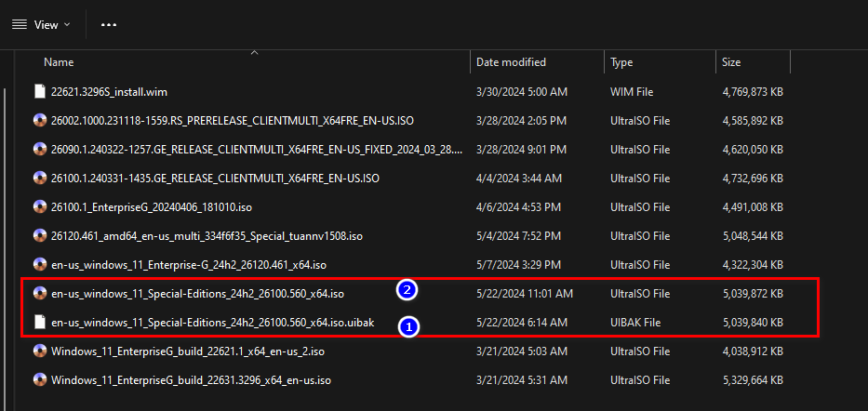Click UltraISO icon of EnterpriseG_build_22631.3296 iso

tap(39, 379)
